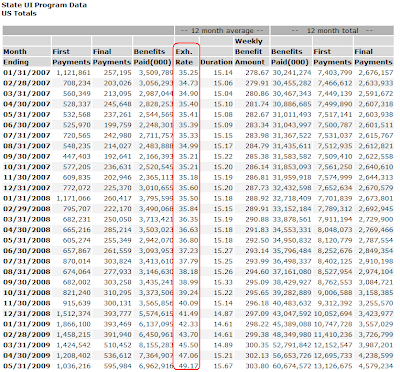Select the 13,126,675 first payments total

[332, 366]
